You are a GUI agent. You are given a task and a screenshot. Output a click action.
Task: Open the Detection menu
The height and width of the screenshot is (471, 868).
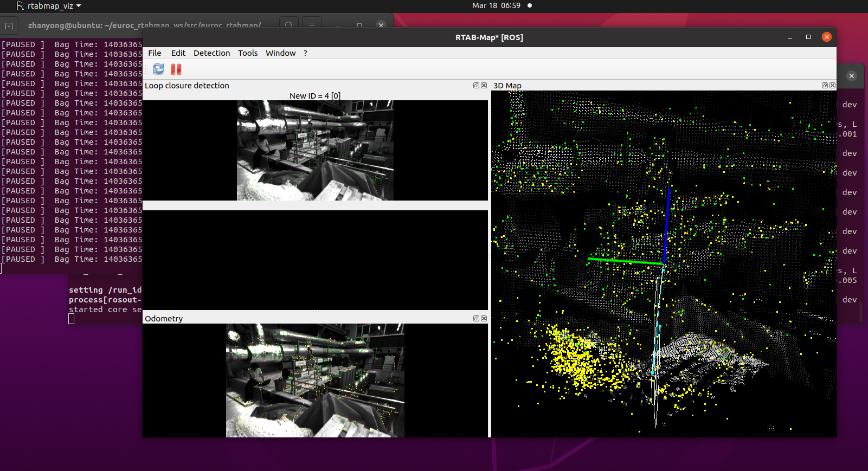coord(212,53)
